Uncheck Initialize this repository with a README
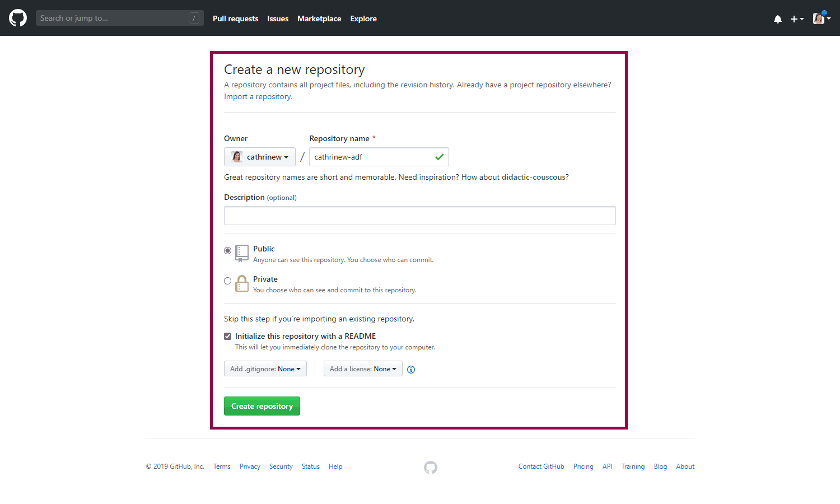The image size is (840, 504). (x=228, y=337)
